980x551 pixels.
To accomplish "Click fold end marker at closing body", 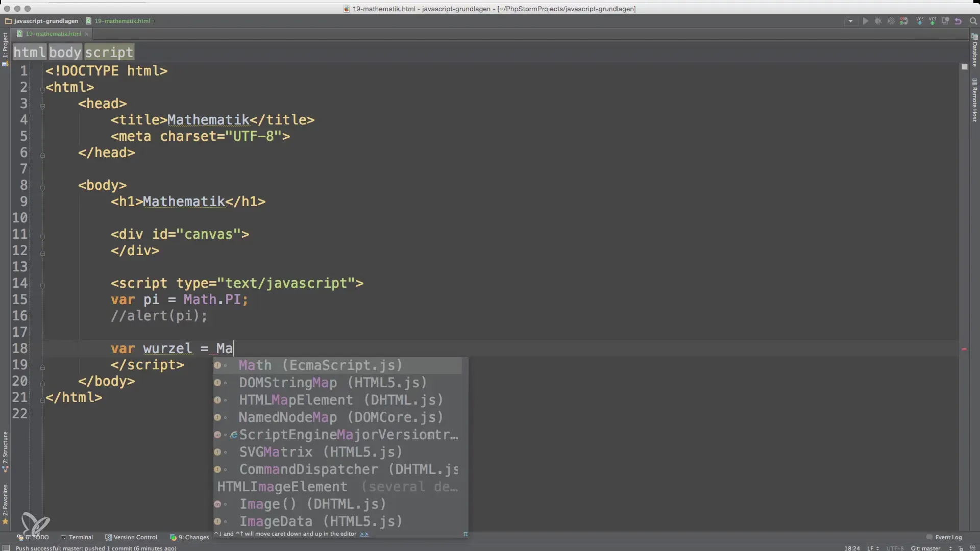I will [x=42, y=383].
